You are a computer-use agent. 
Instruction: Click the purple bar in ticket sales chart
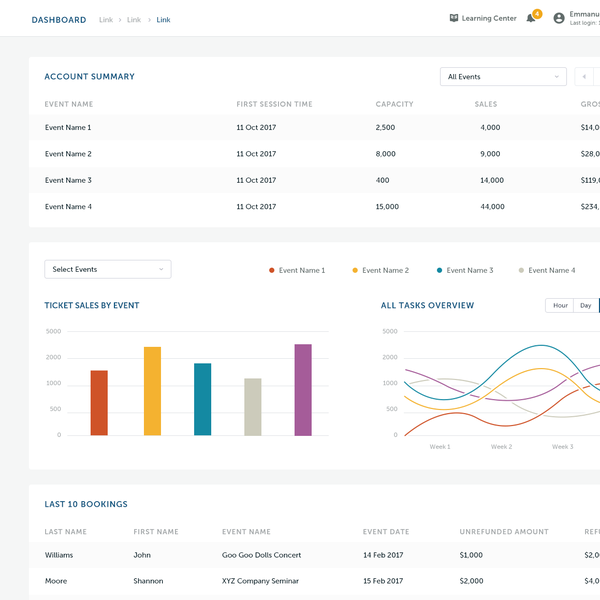(303, 390)
